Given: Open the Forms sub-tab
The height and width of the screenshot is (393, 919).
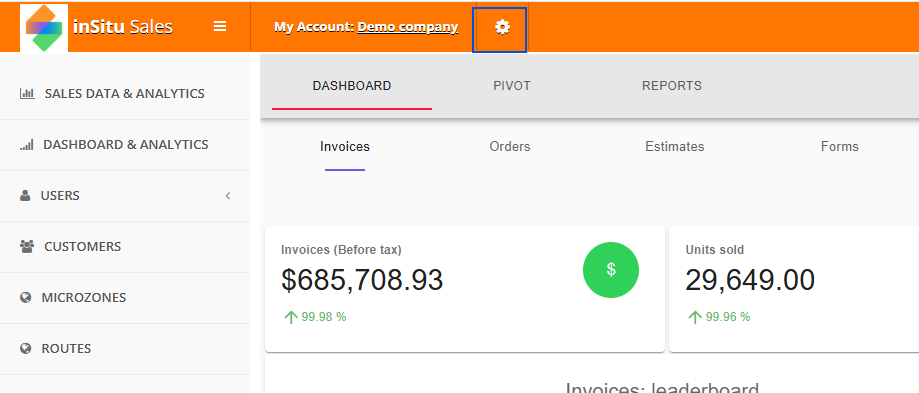Looking at the screenshot, I should pos(839,147).
